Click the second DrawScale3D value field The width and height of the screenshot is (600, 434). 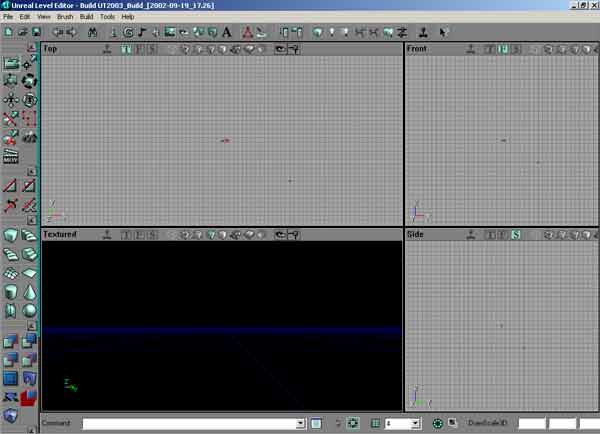[x=562, y=423]
